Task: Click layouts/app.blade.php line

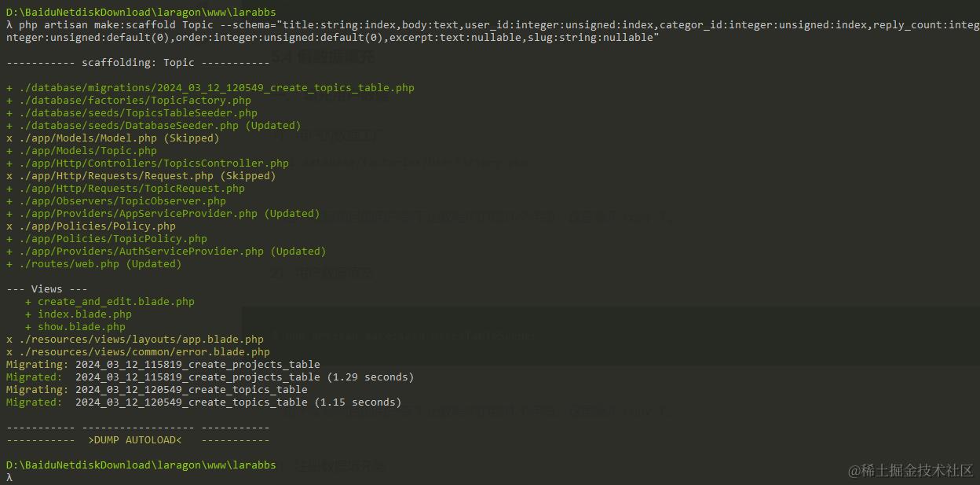Action: tap(135, 340)
